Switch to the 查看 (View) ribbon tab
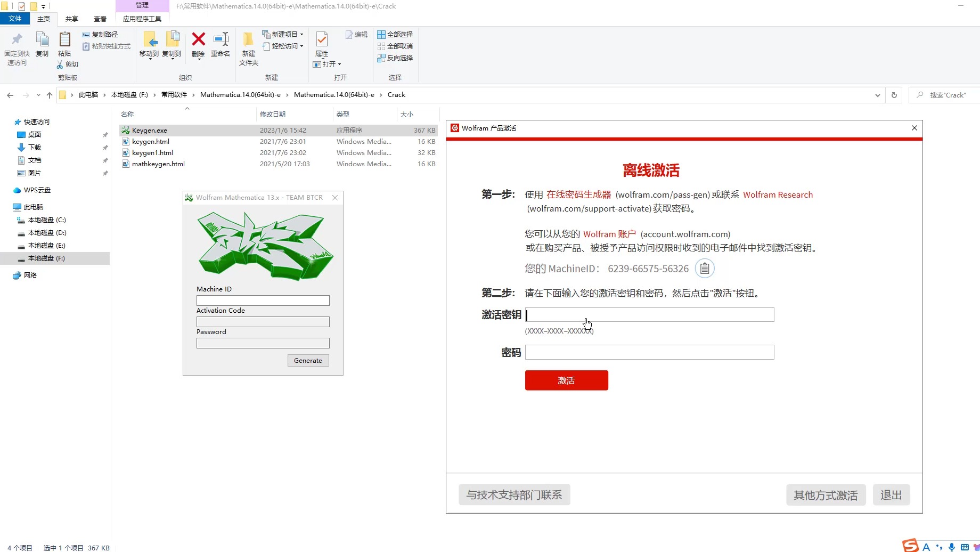Screen dimensions: 980x552 pos(99,18)
